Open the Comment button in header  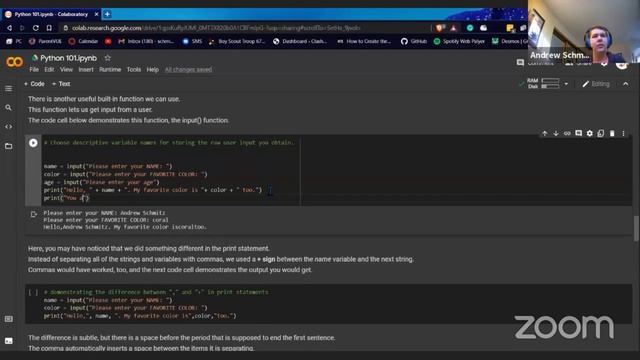click(x=535, y=63)
